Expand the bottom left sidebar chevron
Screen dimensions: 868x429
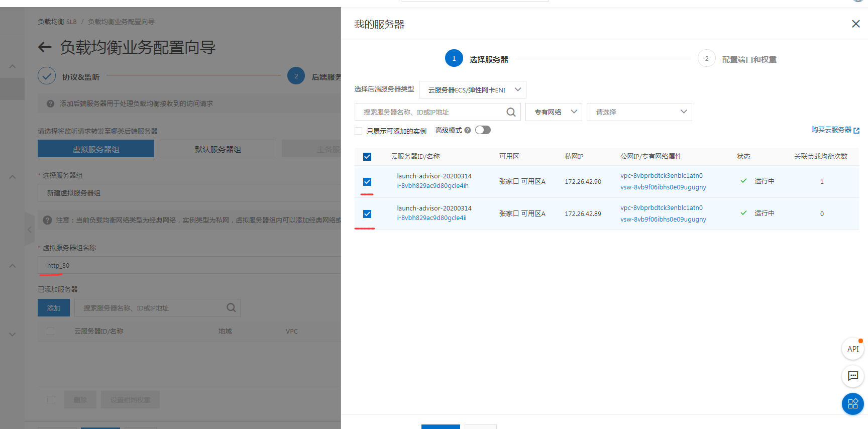[13, 335]
